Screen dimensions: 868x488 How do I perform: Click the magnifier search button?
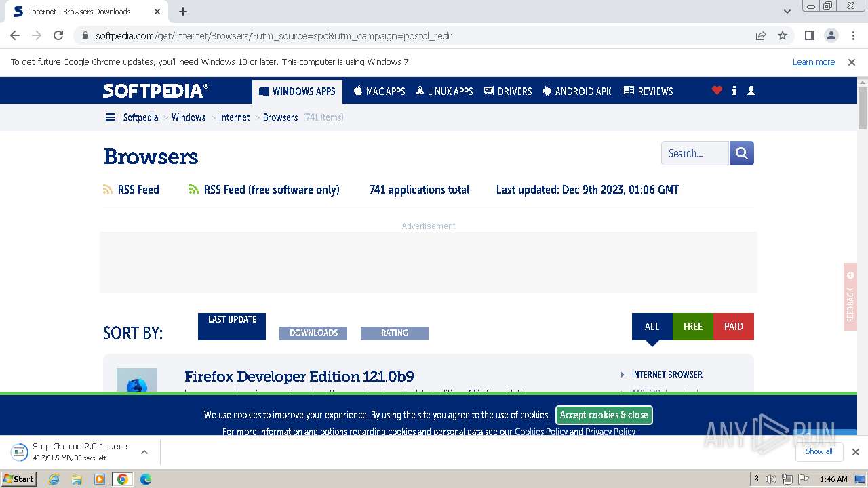click(x=742, y=153)
